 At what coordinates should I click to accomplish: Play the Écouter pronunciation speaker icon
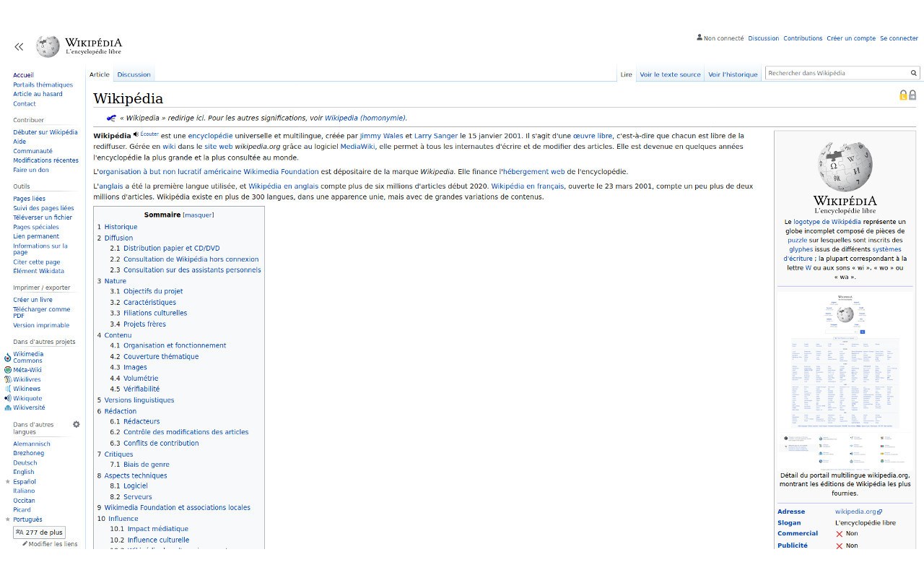[x=136, y=134]
